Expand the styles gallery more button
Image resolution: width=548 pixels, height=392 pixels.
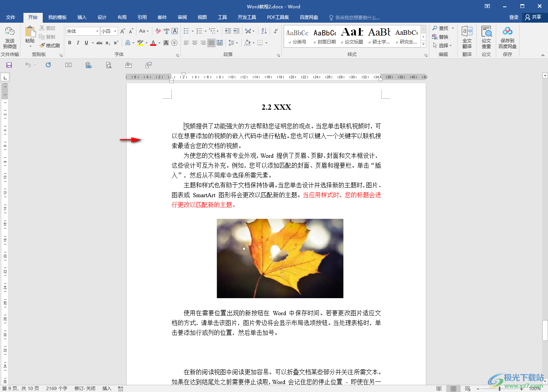click(424, 45)
